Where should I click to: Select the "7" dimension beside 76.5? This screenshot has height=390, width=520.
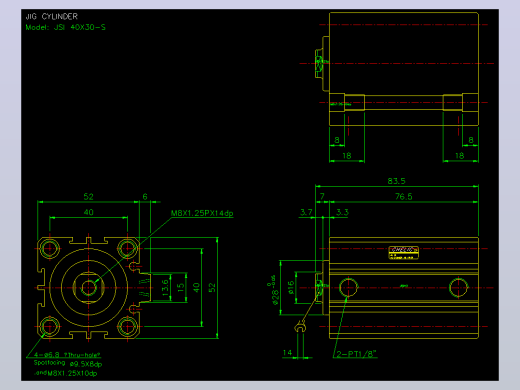coord(322,197)
